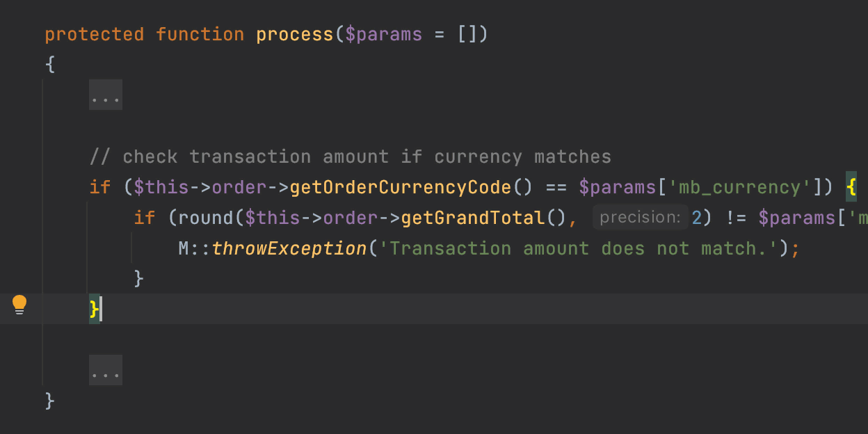This screenshot has height=434, width=868.
Task: Click the precision: parameter hint
Action: point(640,218)
